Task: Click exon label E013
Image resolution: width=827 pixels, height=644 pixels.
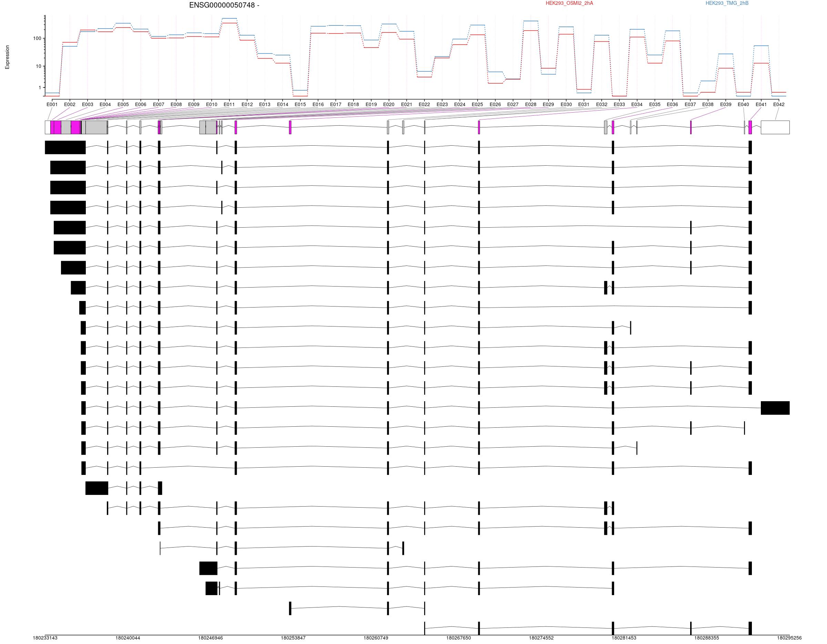Action: (x=265, y=104)
